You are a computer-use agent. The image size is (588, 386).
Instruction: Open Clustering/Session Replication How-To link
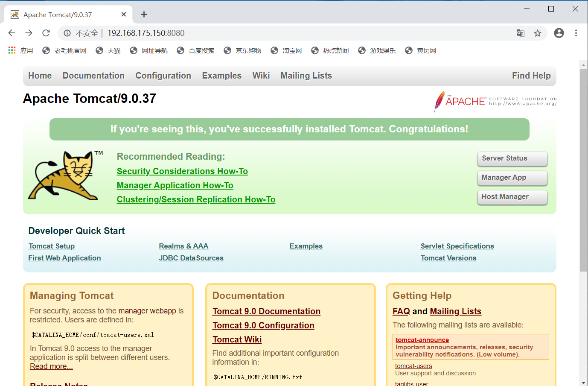pyautogui.click(x=196, y=199)
